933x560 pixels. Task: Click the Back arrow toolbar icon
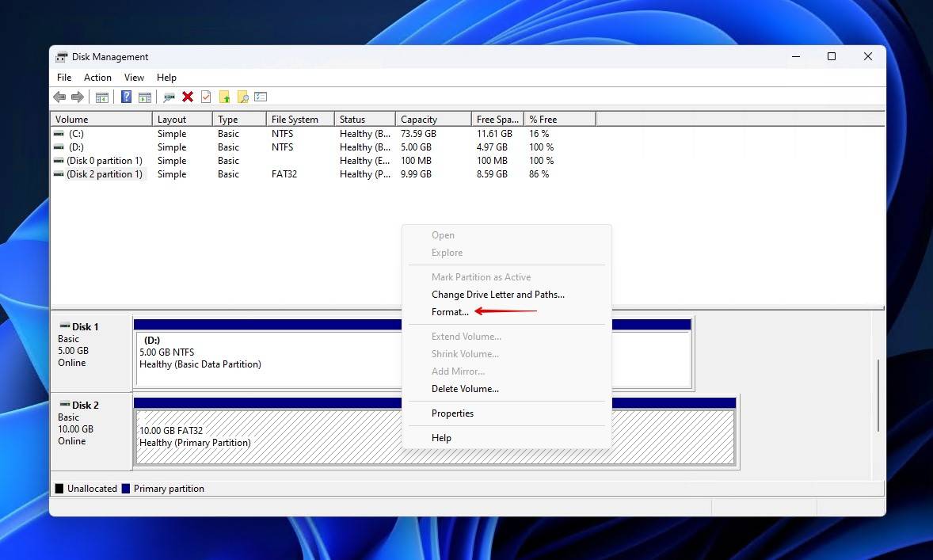[59, 97]
